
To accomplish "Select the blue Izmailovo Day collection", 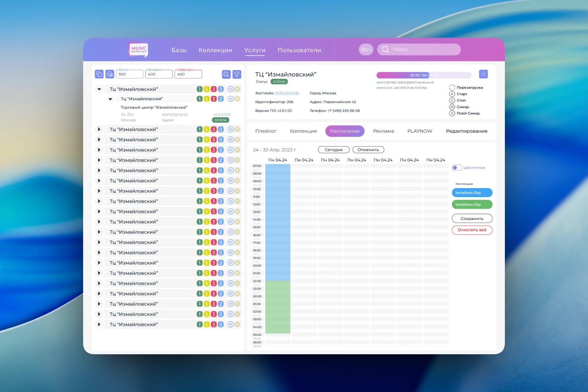I will coord(472,193).
